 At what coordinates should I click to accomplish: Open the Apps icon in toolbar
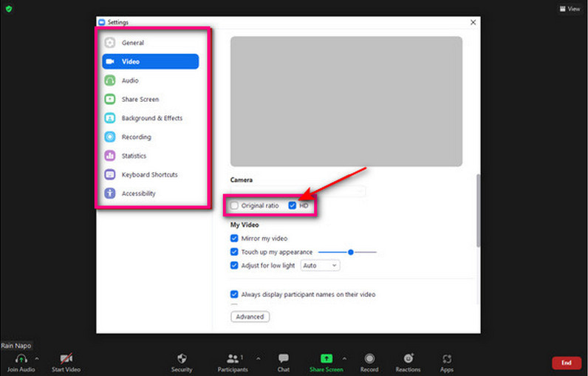[446, 358]
